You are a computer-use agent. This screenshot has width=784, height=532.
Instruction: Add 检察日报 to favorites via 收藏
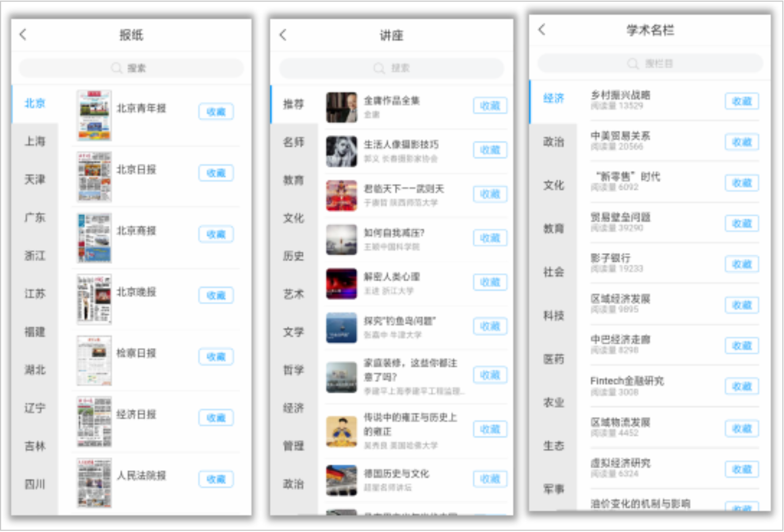click(216, 357)
